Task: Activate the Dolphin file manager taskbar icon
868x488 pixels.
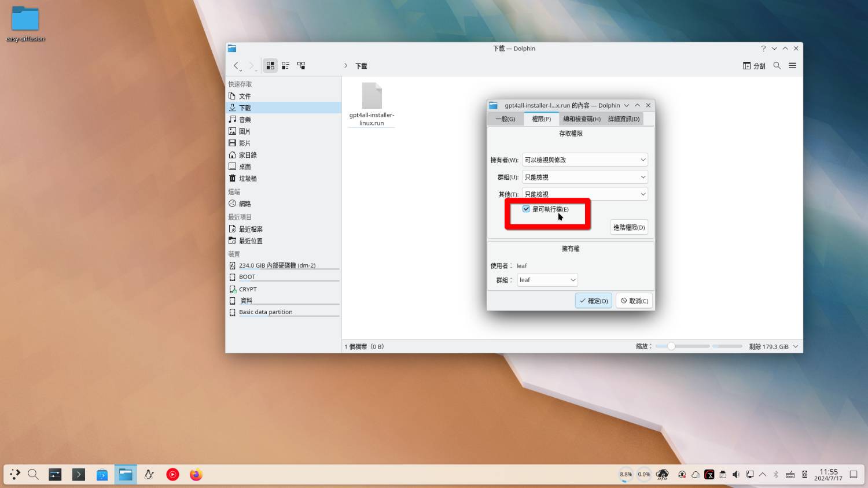Action: coord(126,475)
